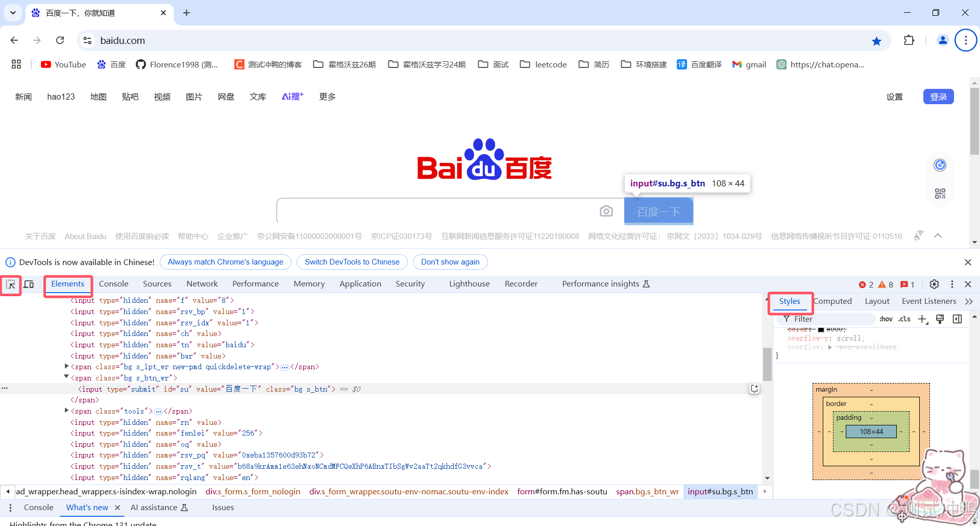Show more Styles sidebar tabs chevron
Image resolution: width=980 pixels, height=526 pixels.
point(969,302)
